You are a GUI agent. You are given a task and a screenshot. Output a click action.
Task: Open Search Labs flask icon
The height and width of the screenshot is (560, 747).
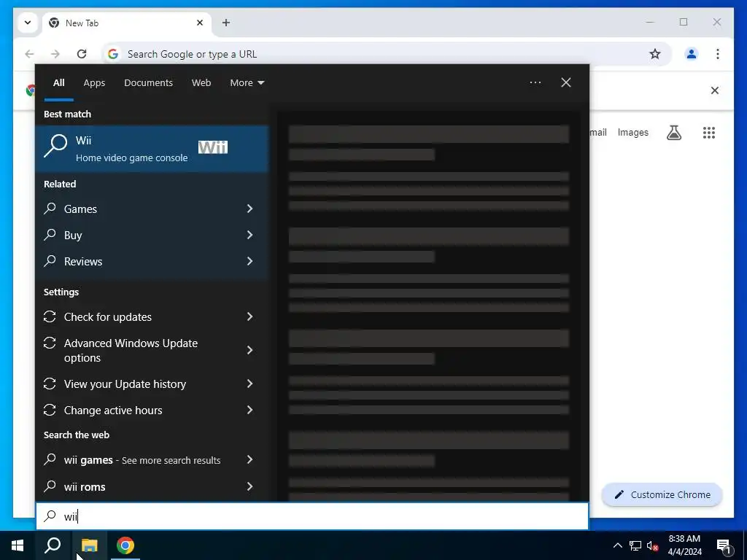pos(673,133)
